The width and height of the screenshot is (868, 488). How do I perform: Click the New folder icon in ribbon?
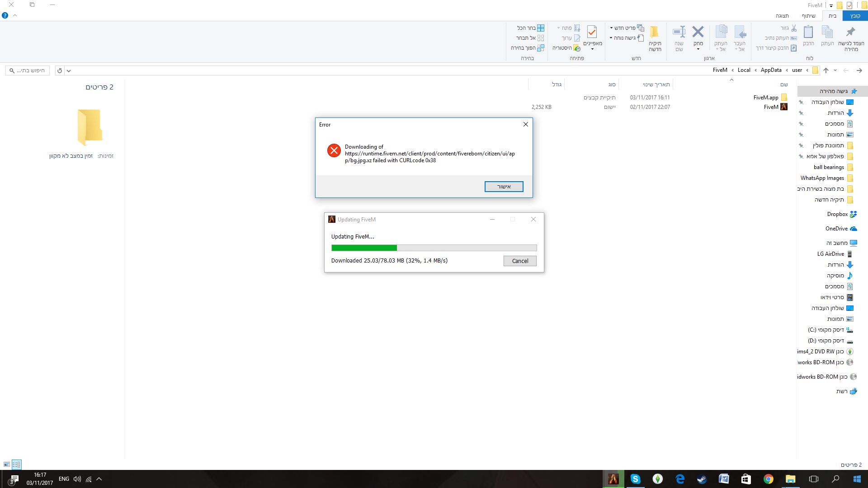[655, 32]
